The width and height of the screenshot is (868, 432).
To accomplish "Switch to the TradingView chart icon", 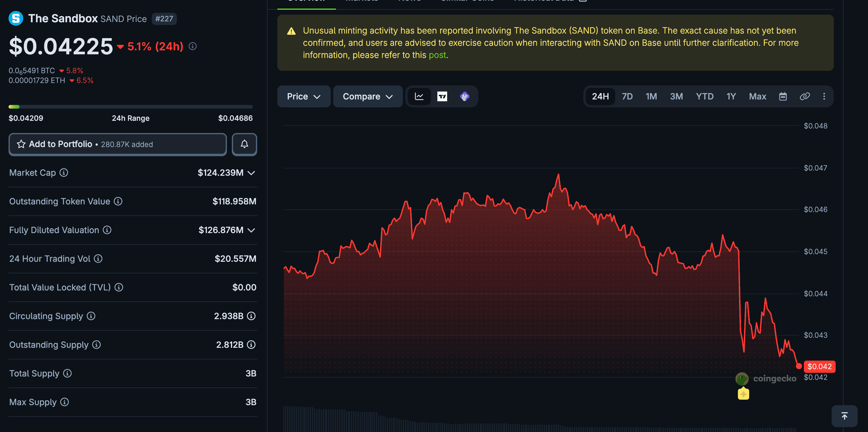I will (x=442, y=96).
